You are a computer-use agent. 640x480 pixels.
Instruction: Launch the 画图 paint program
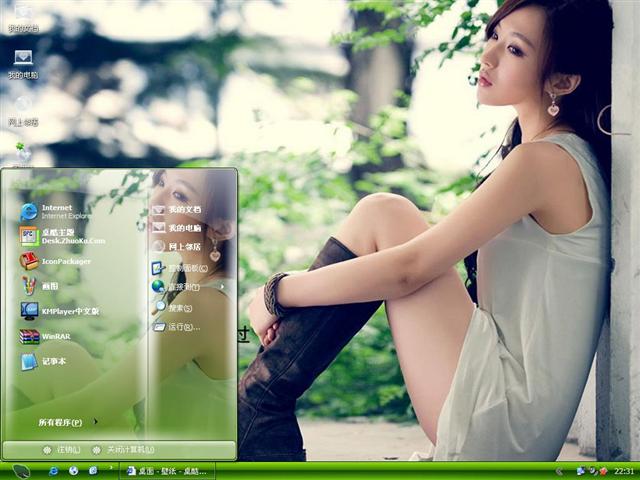pos(40,286)
